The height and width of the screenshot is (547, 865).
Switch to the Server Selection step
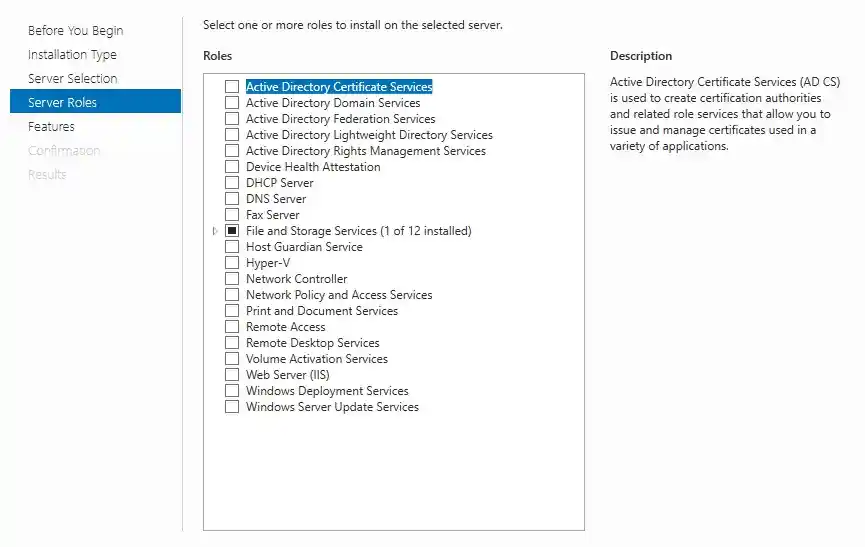[72, 79]
